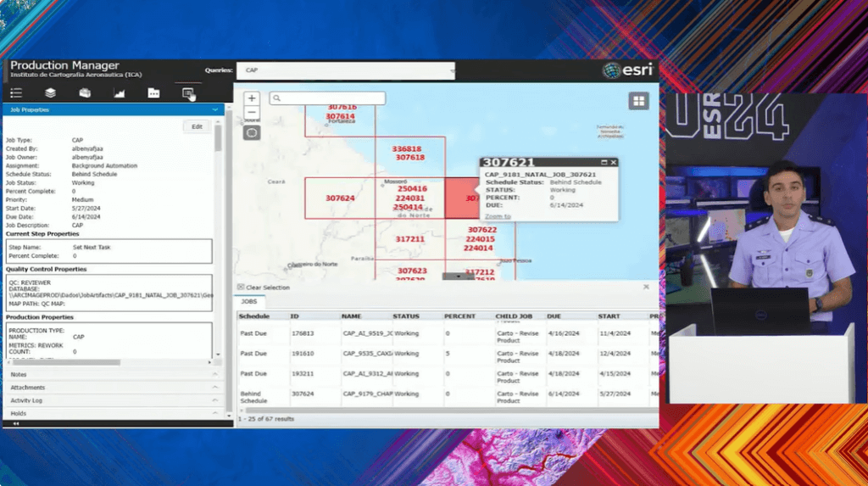This screenshot has width=868, height=486.
Task: Click Zoom to link in popup
Action: pyautogui.click(x=498, y=216)
